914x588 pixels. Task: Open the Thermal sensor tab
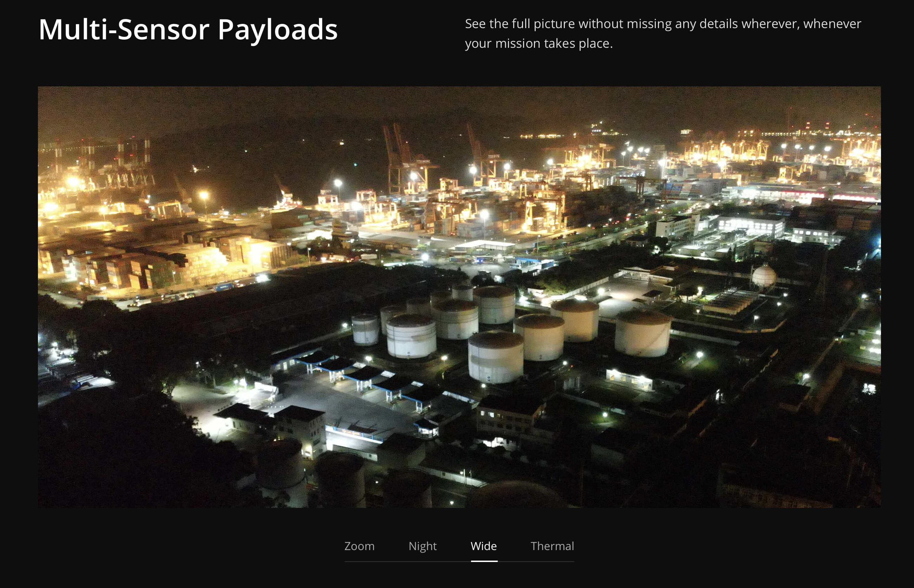pos(552,546)
